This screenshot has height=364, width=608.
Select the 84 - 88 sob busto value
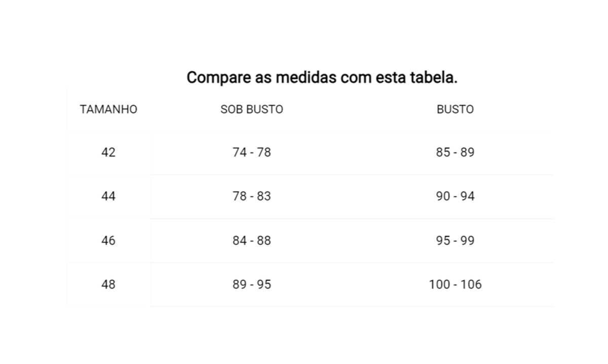(x=252, y=240)
